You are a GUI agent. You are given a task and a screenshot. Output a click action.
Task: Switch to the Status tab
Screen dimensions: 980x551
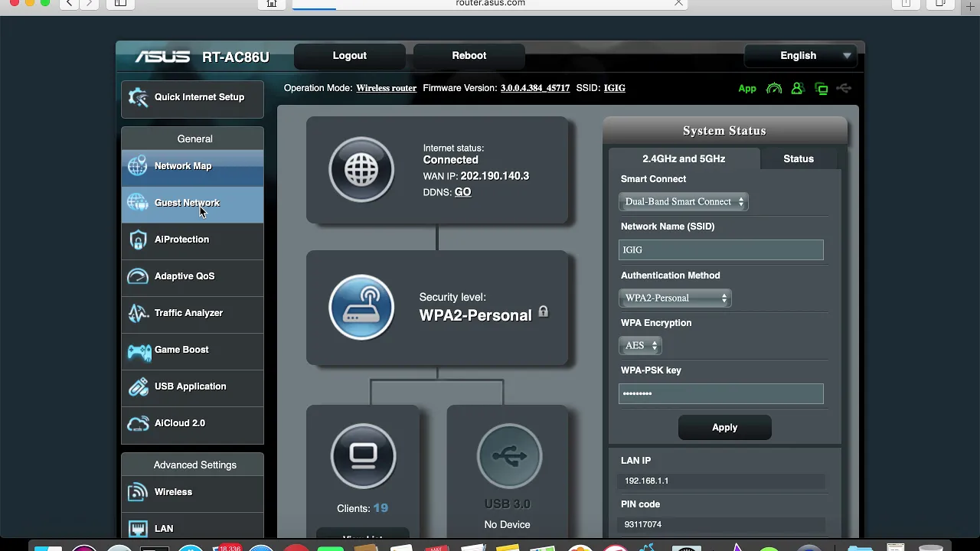tap(799, 159)
